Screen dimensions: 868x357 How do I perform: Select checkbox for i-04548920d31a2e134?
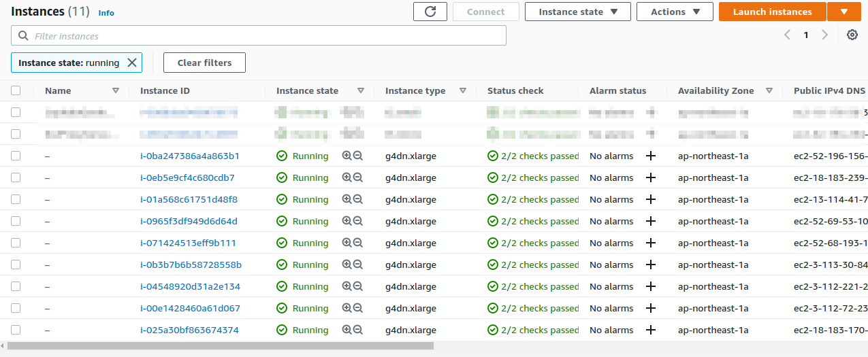16,286
